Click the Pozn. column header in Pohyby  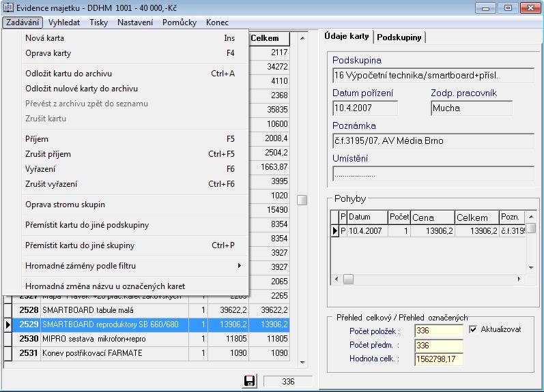512,217
